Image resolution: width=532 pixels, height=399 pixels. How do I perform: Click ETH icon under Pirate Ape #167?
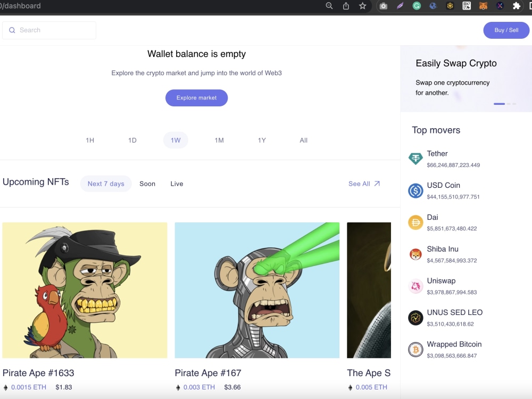(x=178, y=387)
